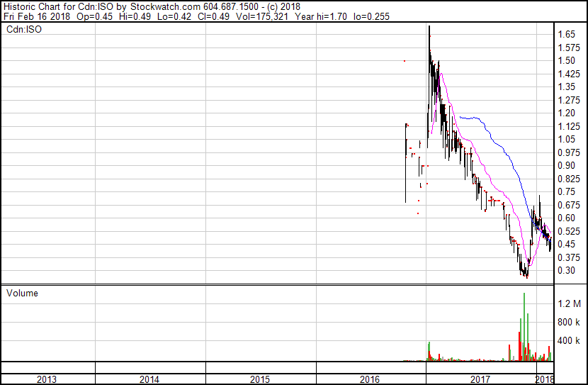Click the 2015 year label on time axis
Screen dimensions: 588x385
(x=260, y=379)
